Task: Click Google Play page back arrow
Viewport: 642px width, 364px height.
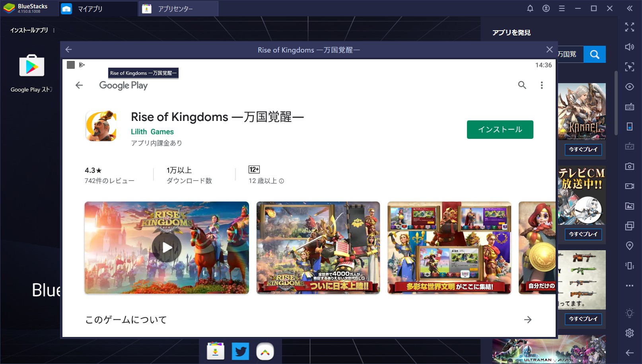Action: (x=79, y=85)
